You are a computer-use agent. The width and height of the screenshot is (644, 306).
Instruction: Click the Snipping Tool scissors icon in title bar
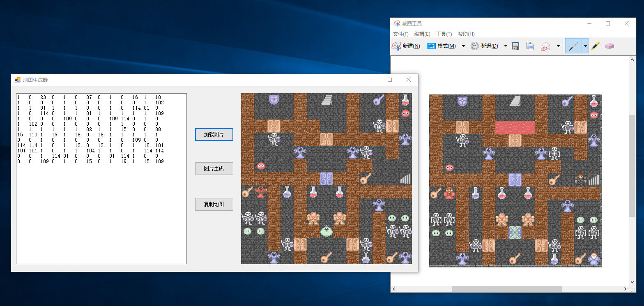[397, 23]
